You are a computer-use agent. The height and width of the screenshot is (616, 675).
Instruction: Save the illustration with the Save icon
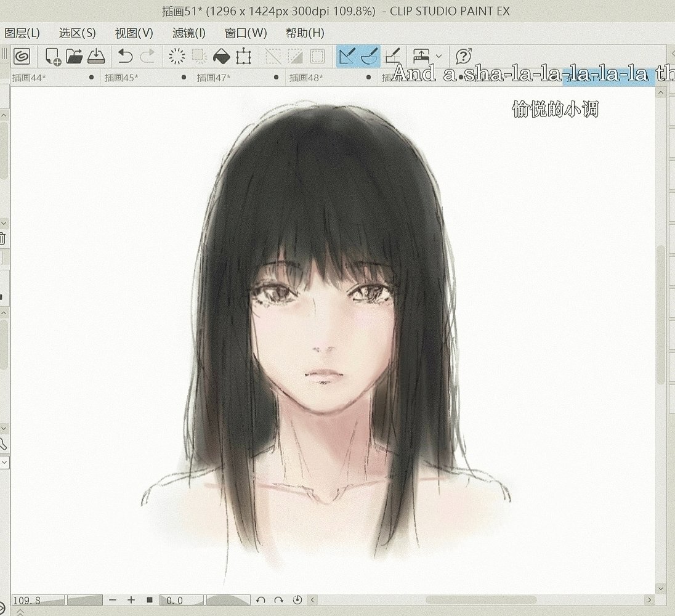(x=96, y=57)
